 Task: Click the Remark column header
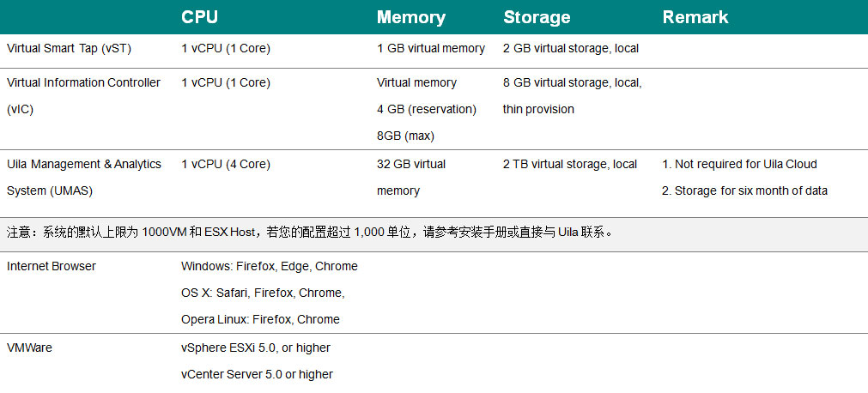click(695, 17)
